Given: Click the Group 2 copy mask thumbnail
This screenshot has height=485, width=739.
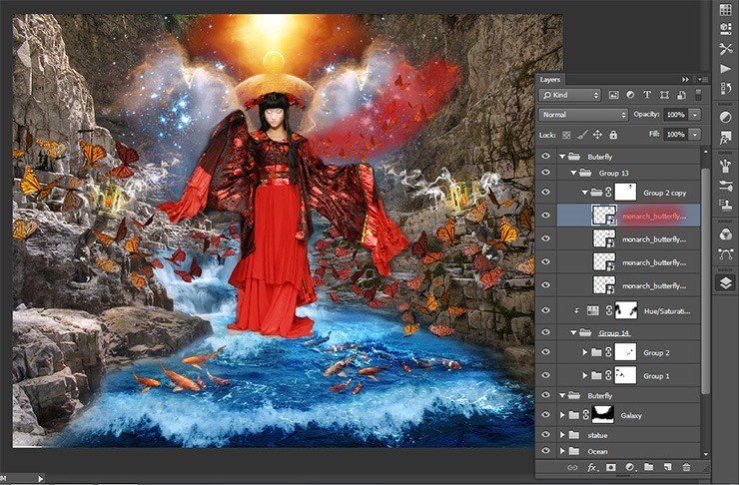Looking at the screenshot, I should [x=625, y=192].
